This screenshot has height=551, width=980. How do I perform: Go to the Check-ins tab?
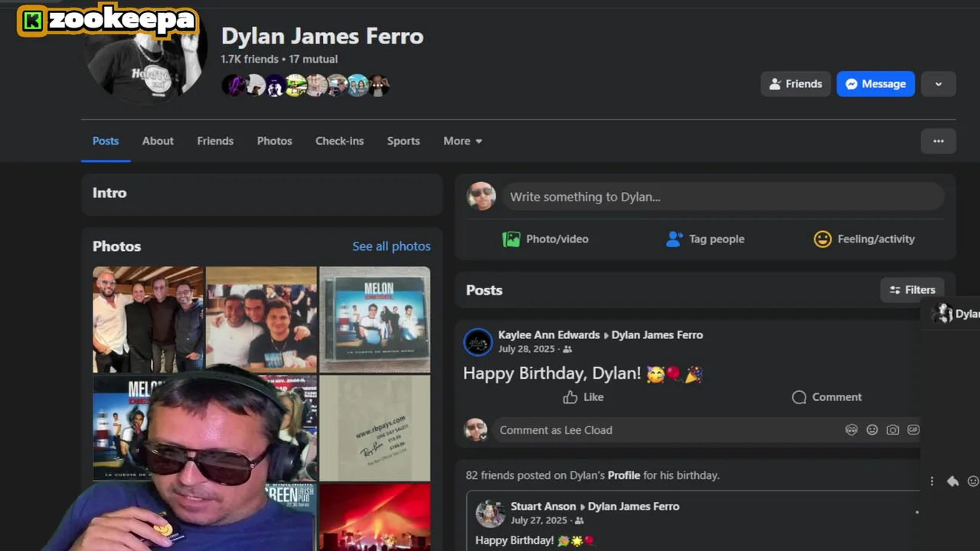coord(339,141)
